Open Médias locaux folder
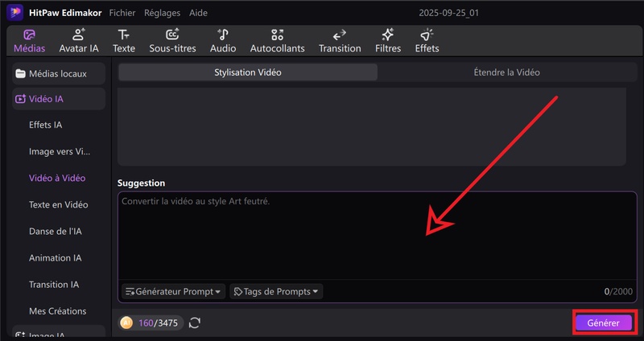Screen dimensions: 644x341 coord(57,74)
